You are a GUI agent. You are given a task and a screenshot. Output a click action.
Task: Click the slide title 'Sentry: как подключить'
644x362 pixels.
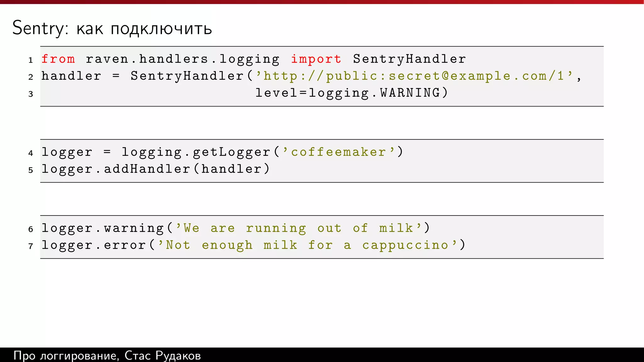pyautogui.click(x=112, y=28)
